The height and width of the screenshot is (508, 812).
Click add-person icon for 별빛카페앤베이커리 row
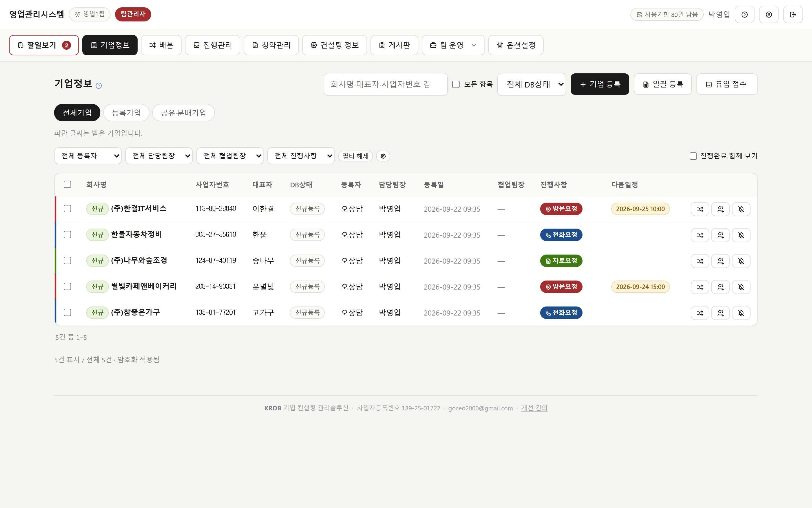[x=720, y=287]
